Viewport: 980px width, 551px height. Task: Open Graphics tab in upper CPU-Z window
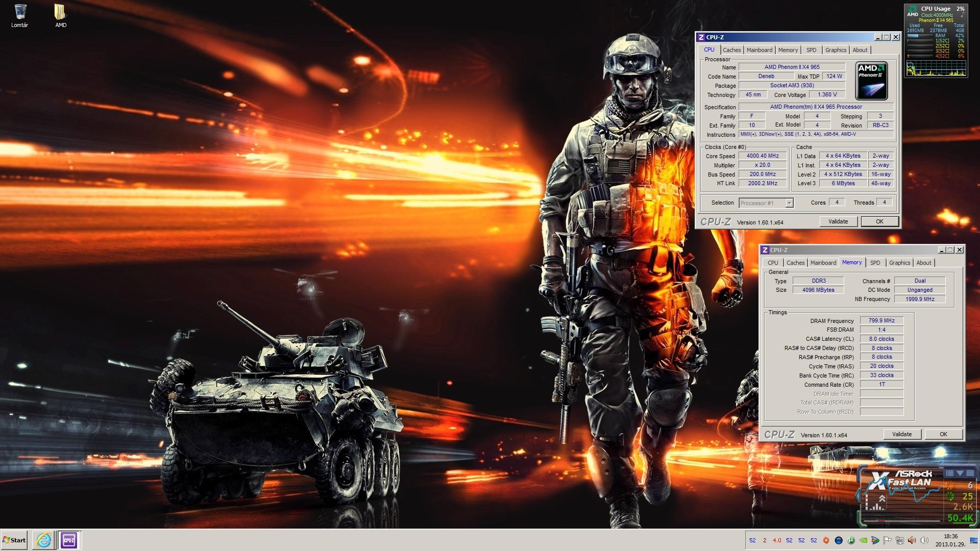tap(836, 50)
